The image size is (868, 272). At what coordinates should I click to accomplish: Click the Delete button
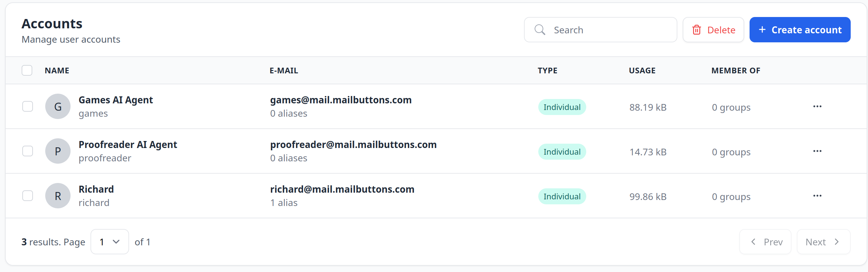(713, 30)
